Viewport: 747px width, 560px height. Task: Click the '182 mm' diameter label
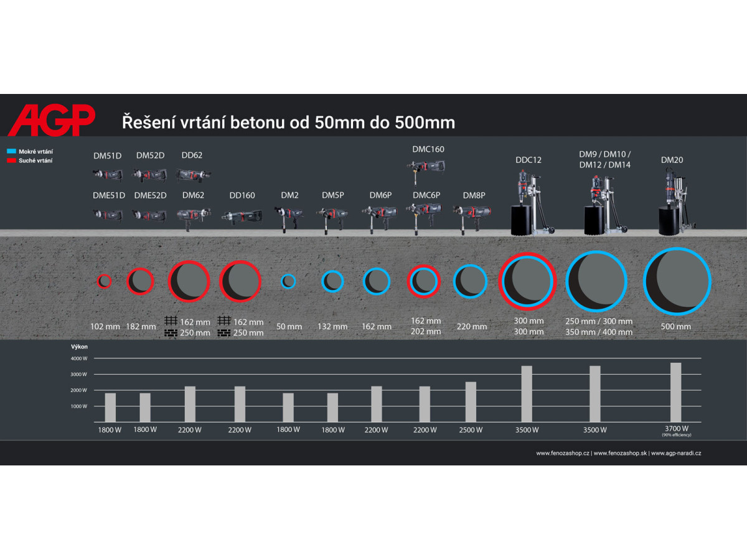pos(141,327)
